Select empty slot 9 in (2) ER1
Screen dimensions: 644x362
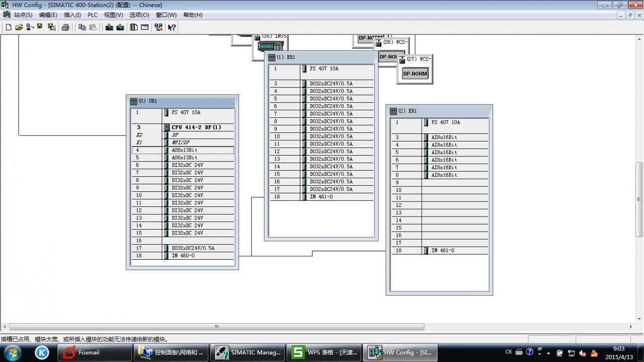[x=439, y=183]
